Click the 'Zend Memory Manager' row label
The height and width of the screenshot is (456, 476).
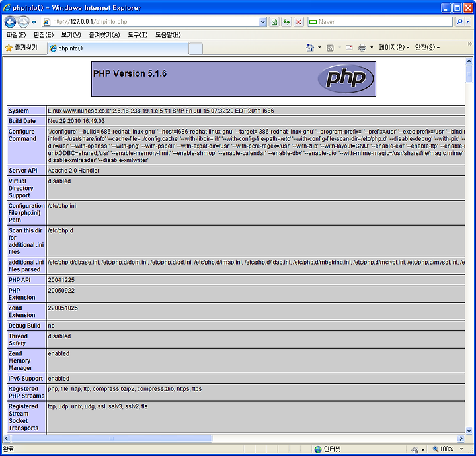point(20,361)
